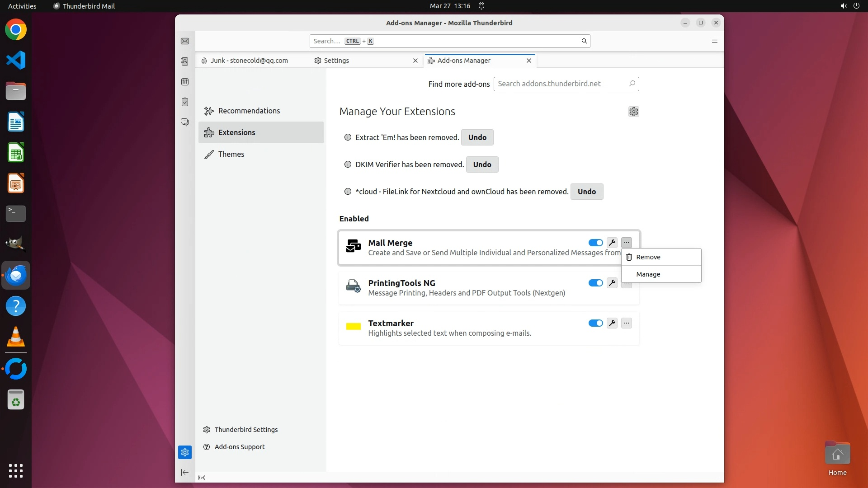Turn off PrintingTools NG toggle

[x=595, y=283]
